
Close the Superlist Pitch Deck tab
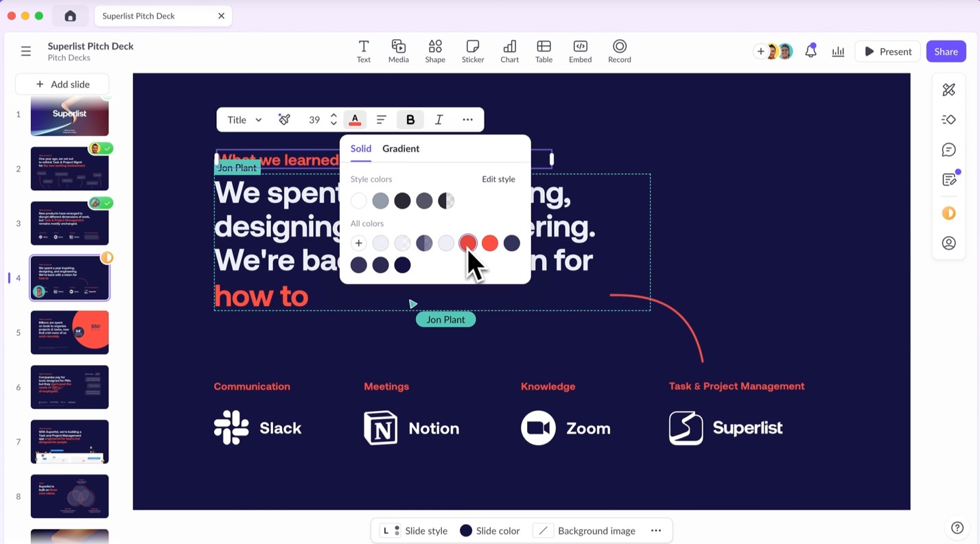tap(221, 16)
